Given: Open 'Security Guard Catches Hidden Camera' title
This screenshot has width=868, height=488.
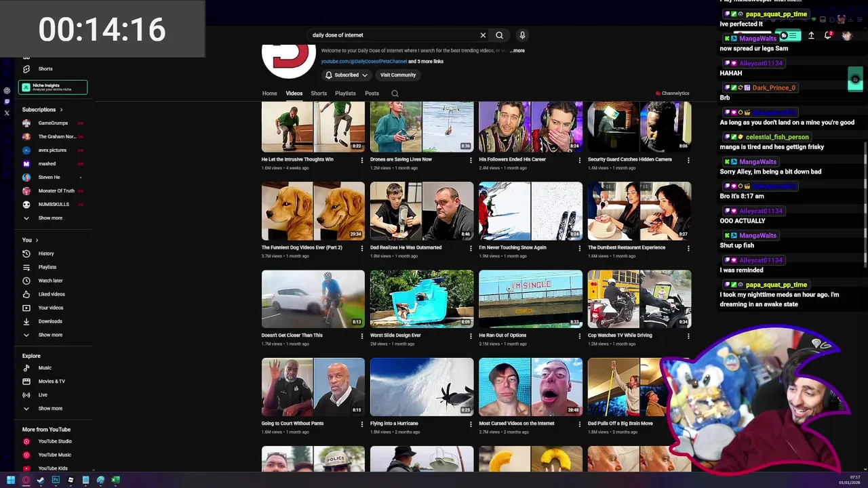Looking at the screenshot, I should [x=630, y=159].
